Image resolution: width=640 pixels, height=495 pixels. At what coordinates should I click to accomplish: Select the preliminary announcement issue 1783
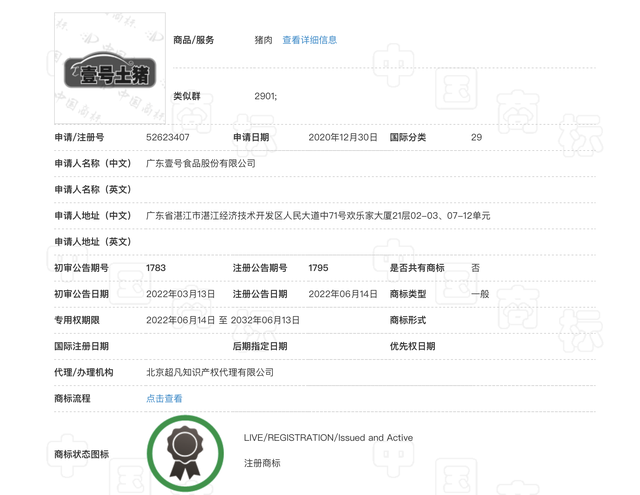pyautogui.click(x=156, y=268)
